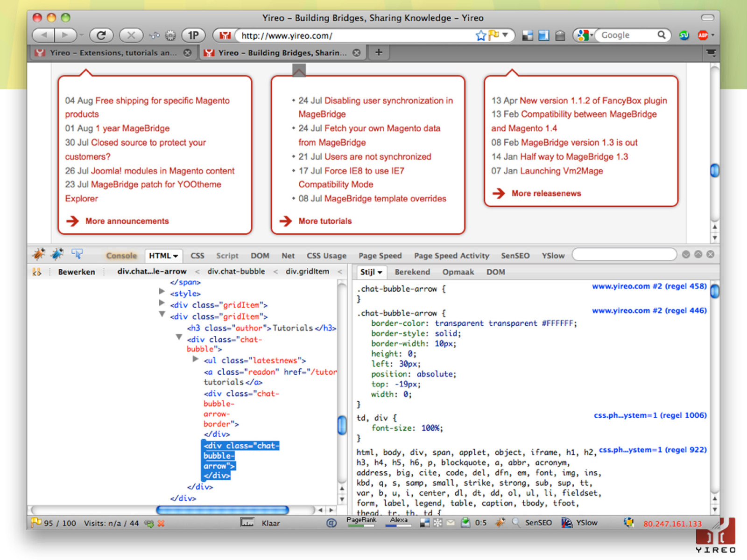Click the Firebug bug icon in the status bar
Screen dimensions: 747x560
500,523
